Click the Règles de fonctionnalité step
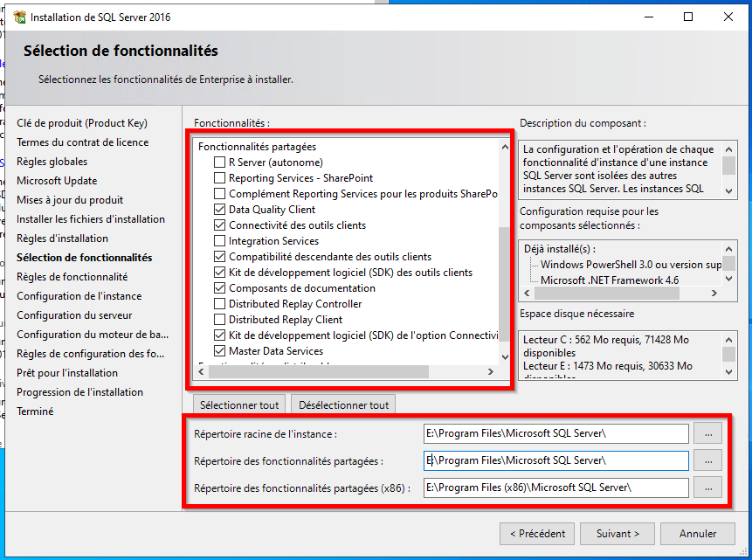Image resolution: width=752 pixels, height=560 pixels. (x=72, y=276)
